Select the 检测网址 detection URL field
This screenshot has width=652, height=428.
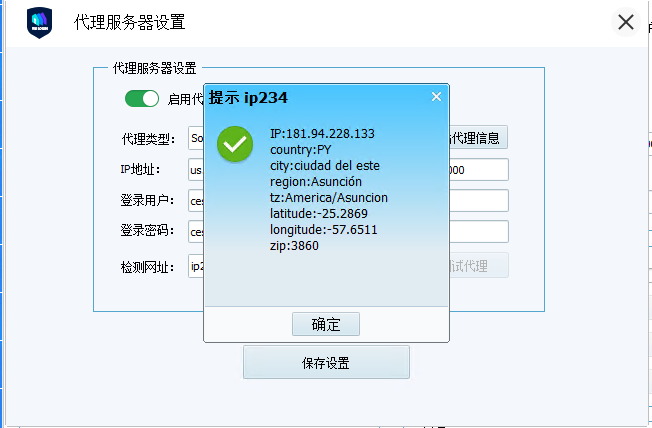(x=196, y=266)
